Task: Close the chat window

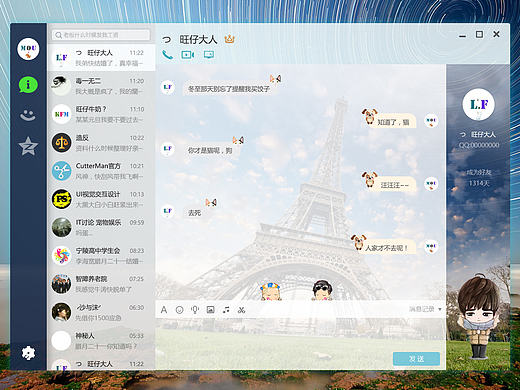Action: coord(496,34)
